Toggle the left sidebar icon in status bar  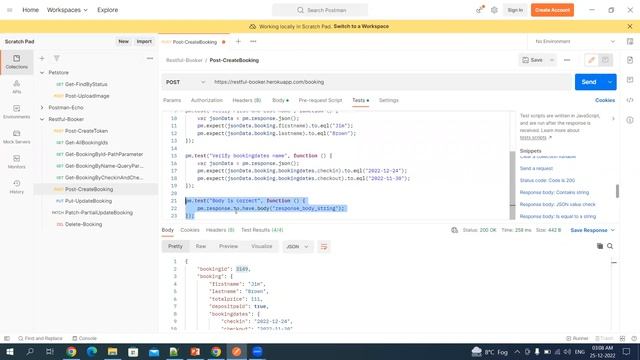(7, 338)
